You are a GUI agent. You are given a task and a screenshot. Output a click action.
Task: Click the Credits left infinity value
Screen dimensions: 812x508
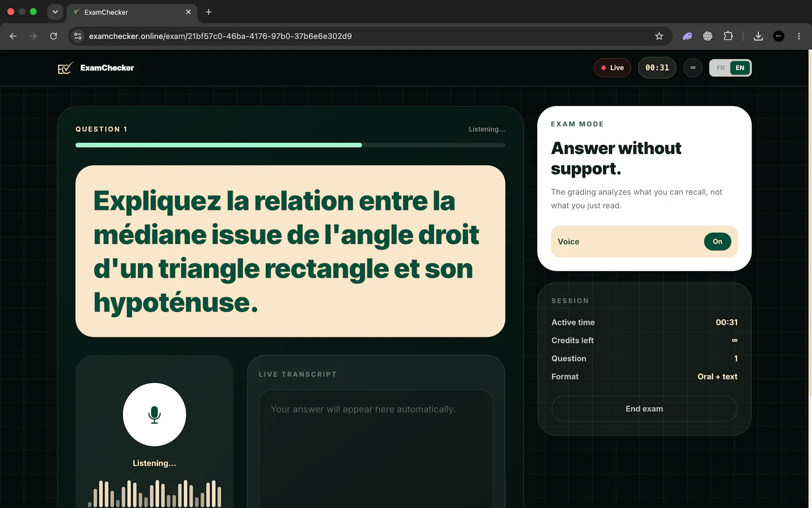[734, 340]
